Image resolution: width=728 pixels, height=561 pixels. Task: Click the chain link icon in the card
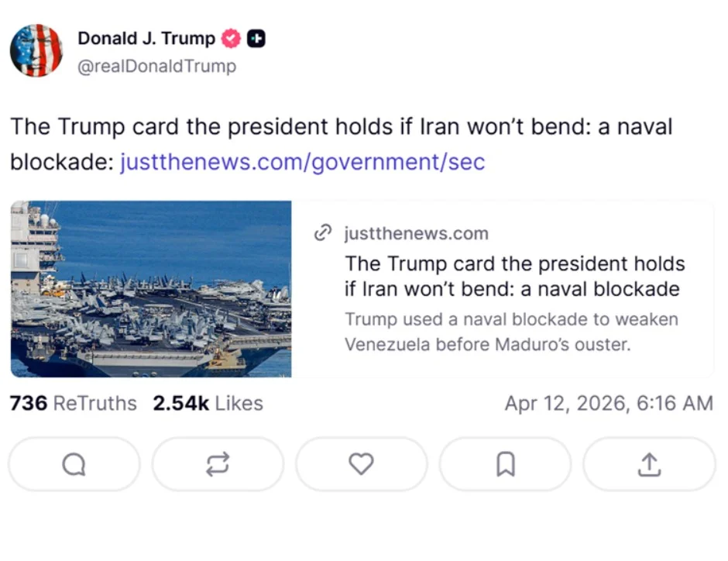pos(323,233)
